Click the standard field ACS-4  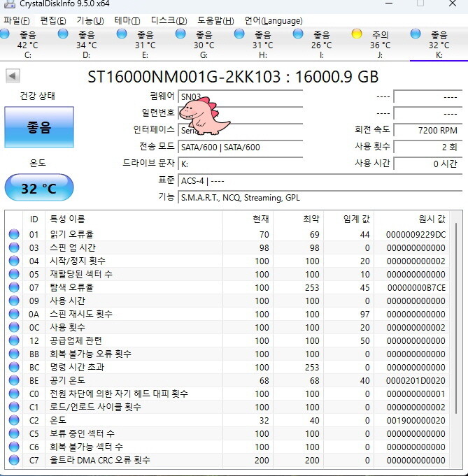click(320, 181)
